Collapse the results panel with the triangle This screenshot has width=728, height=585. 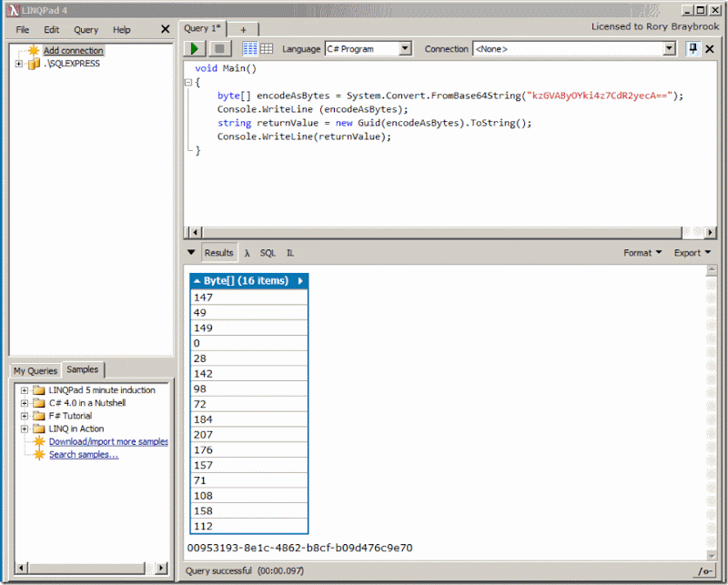(191, 253)
